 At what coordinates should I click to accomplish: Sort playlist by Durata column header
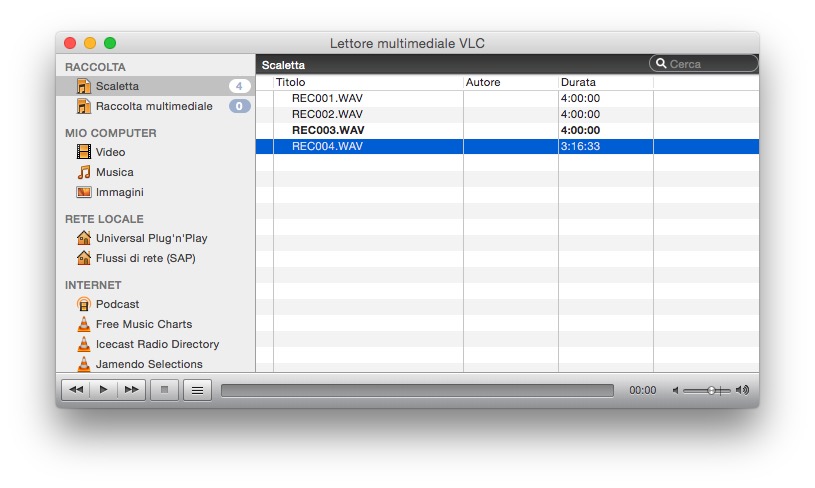[606, 82]
